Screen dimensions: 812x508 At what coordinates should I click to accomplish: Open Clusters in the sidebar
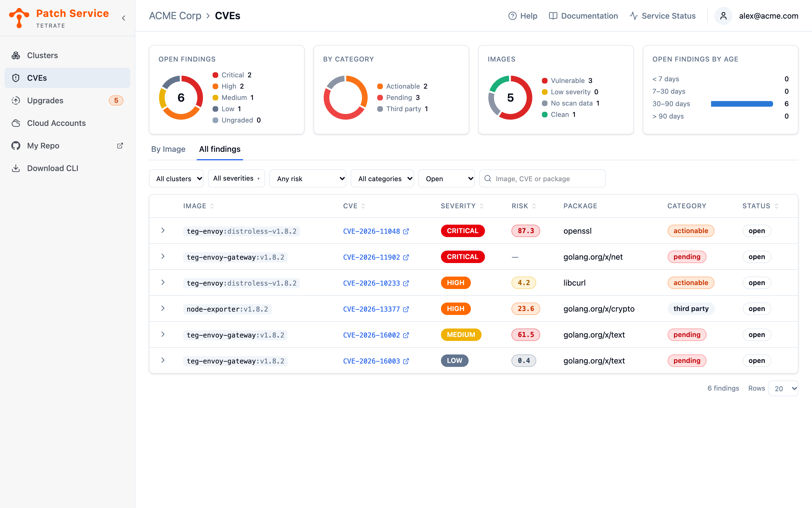pos(67,55)
